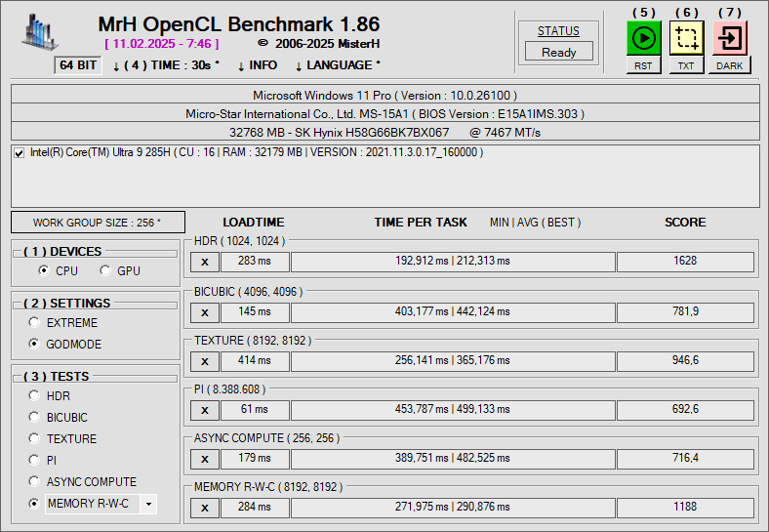Click MEMORY R-W-C load time 284 ms
This screenshot has height=532, width=769.
click(x=255, y=508)
